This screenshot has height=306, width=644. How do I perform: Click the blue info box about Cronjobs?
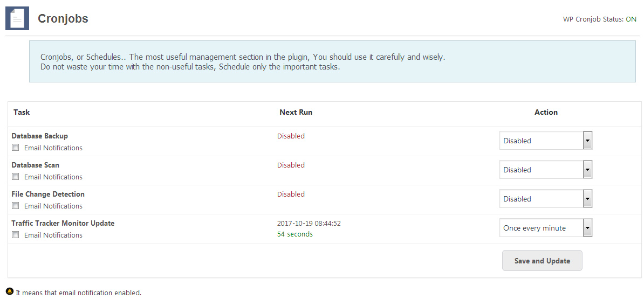click(x=332, y=61)
